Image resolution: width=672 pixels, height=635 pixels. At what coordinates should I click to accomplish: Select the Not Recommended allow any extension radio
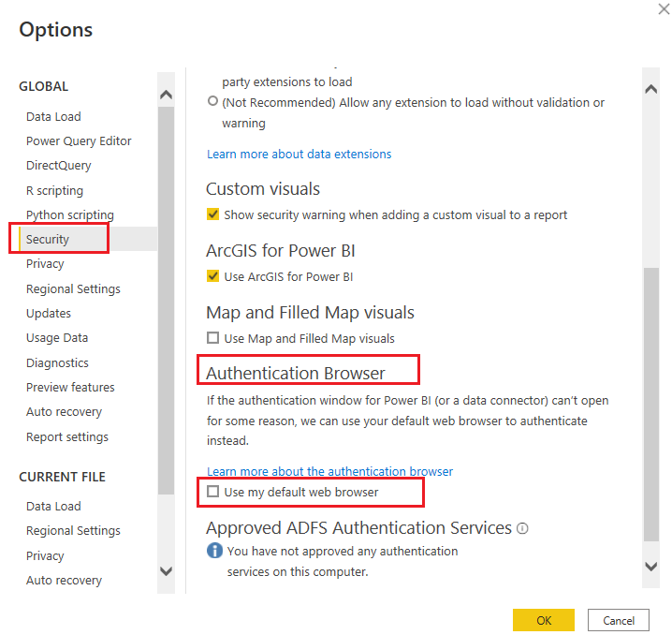point(212,101)
